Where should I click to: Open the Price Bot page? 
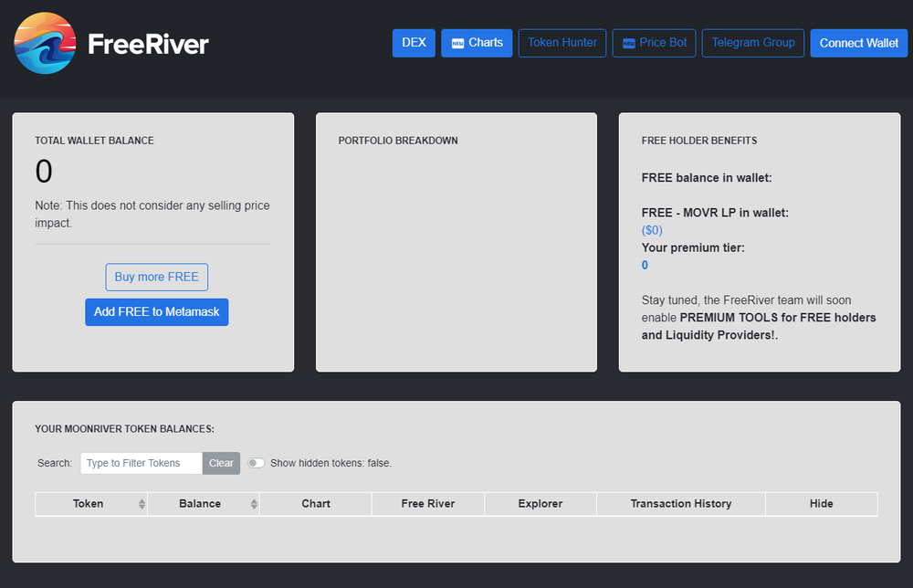point(654,43)
